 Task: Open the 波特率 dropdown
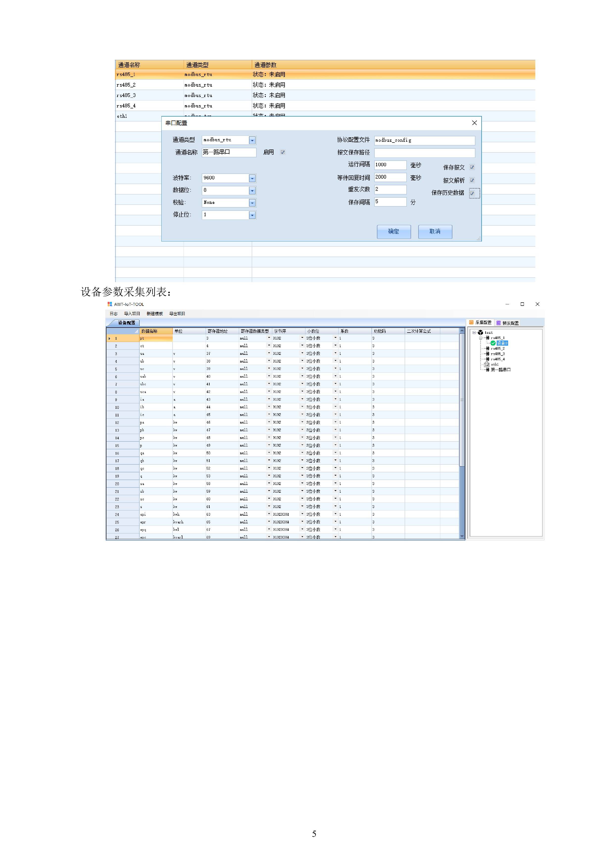252,178
